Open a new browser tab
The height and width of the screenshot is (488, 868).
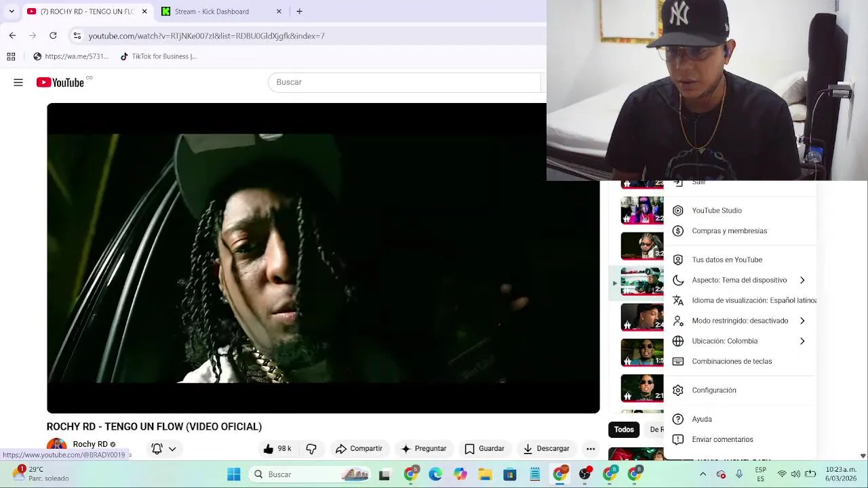(x=299, y=12)
